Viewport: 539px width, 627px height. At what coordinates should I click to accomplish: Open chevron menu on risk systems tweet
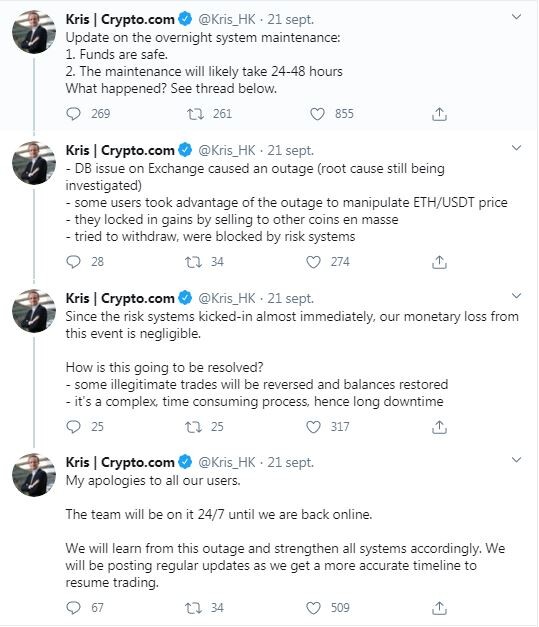517,296
